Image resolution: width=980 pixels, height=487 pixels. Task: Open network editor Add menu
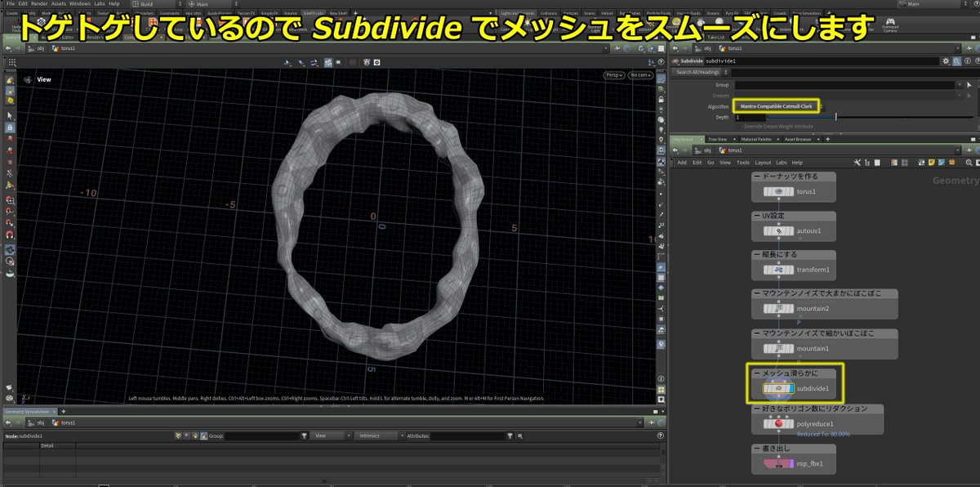681,163
